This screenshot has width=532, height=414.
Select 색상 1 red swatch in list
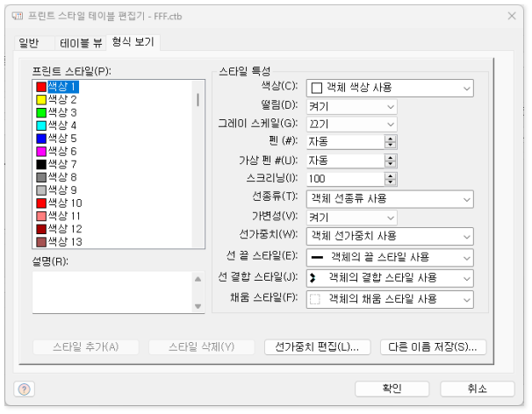click(x=41, y=87)
